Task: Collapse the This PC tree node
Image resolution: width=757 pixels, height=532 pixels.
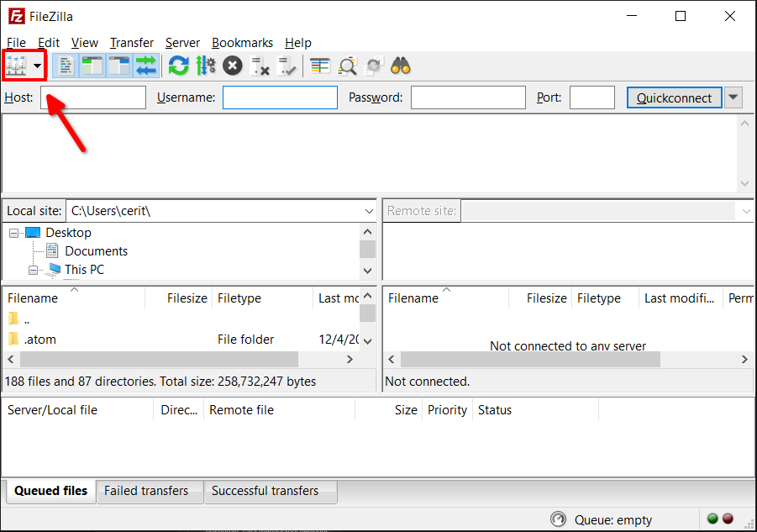Action: pyautogui.click(x=33, y=270)
